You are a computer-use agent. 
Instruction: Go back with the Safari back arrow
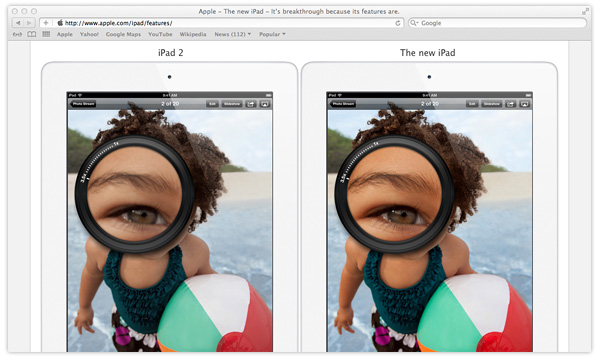(18, 23)
